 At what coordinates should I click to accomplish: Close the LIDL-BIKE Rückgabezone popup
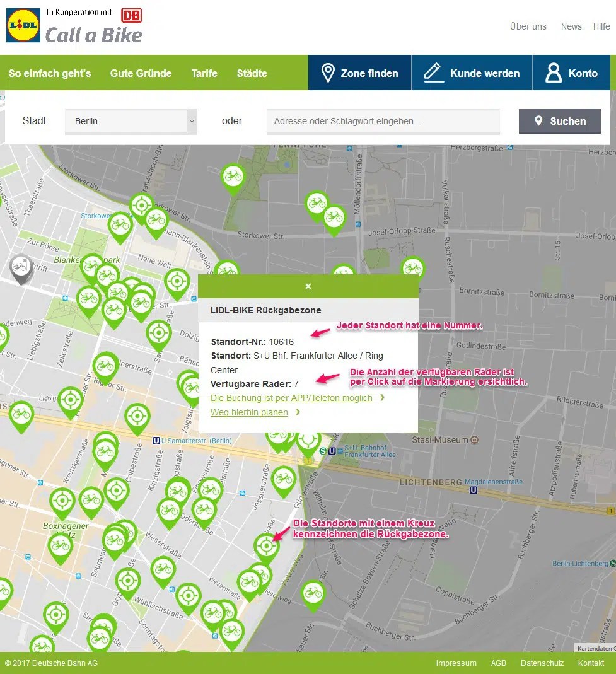point(308,286)
